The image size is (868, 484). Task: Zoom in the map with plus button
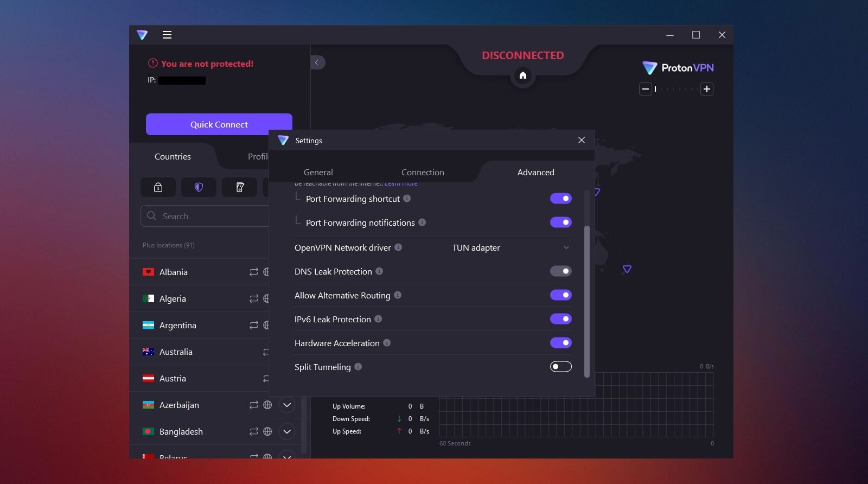tap(706, 89)
